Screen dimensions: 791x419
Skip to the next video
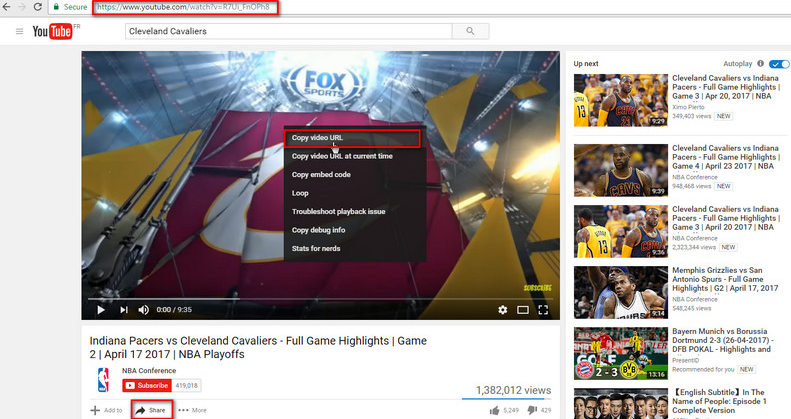(124, 310)
